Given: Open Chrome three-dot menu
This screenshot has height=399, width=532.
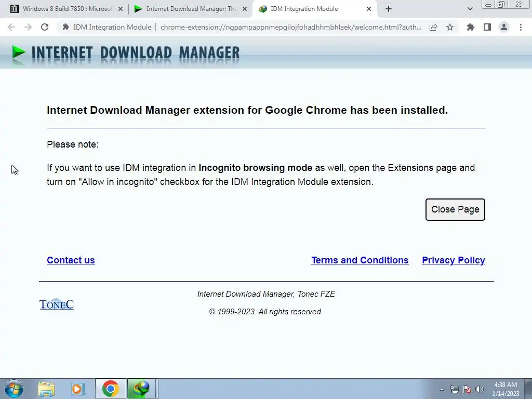Looking at the screenshot, I should pos(521,27).
